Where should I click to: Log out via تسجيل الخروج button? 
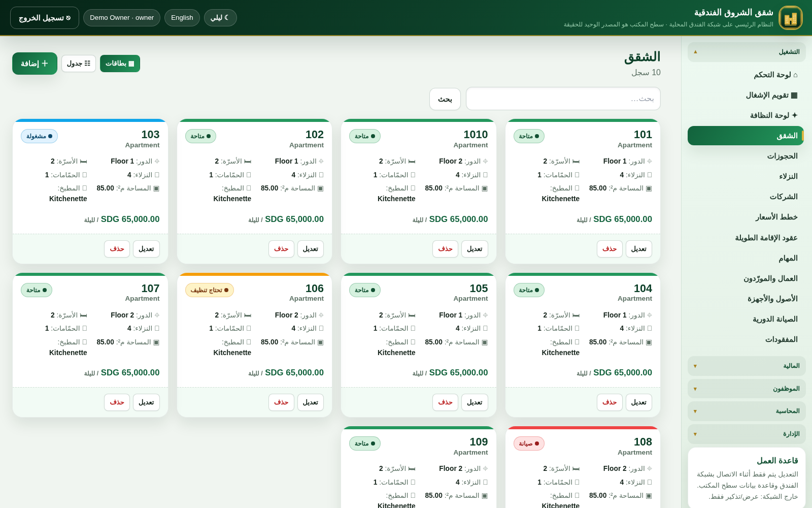(x=45, y=18)
